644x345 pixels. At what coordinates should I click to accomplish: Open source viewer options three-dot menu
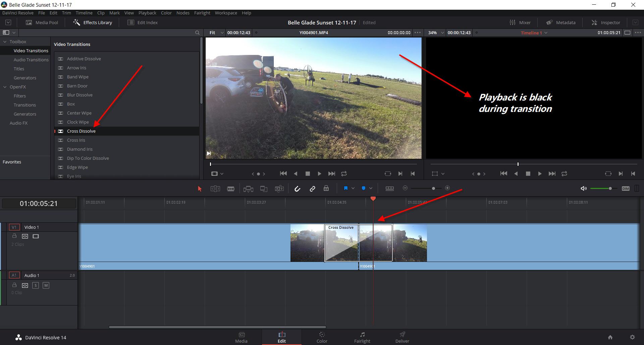(x=418, y=32)
